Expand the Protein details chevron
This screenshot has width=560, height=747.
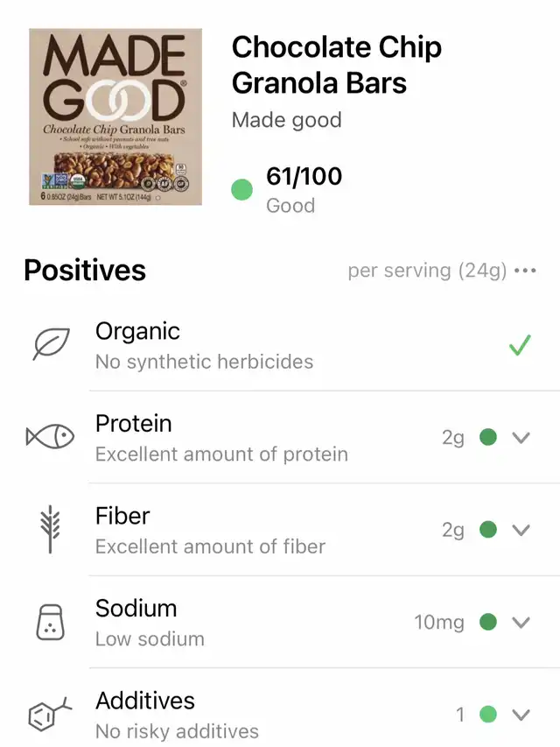[521, 438]
